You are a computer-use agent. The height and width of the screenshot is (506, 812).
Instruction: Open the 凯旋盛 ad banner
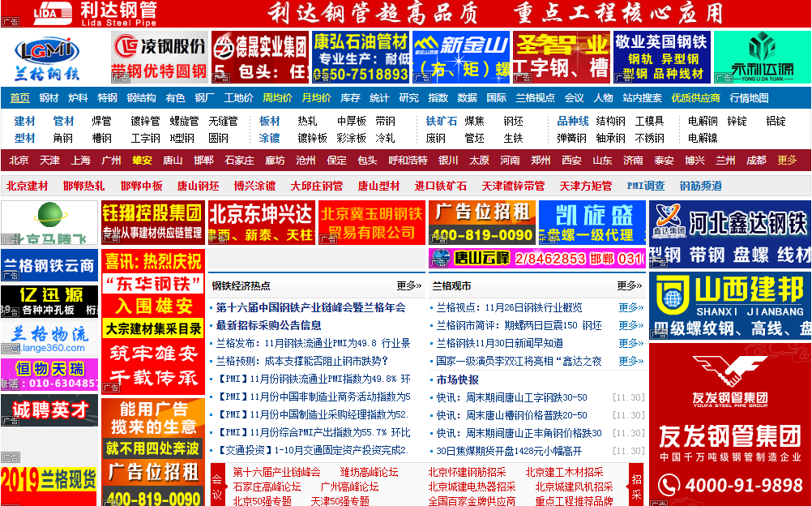pyautogui.click(x=592, y=222)
